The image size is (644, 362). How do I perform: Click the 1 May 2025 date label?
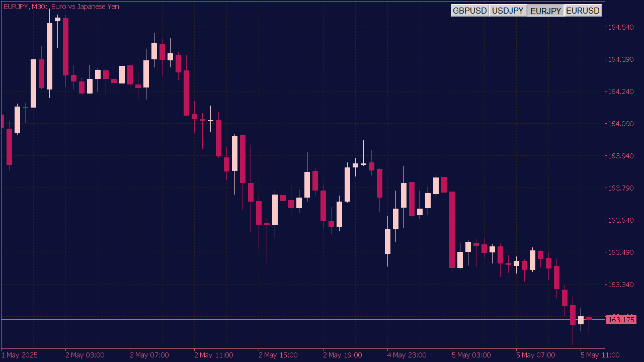(20, 355)
